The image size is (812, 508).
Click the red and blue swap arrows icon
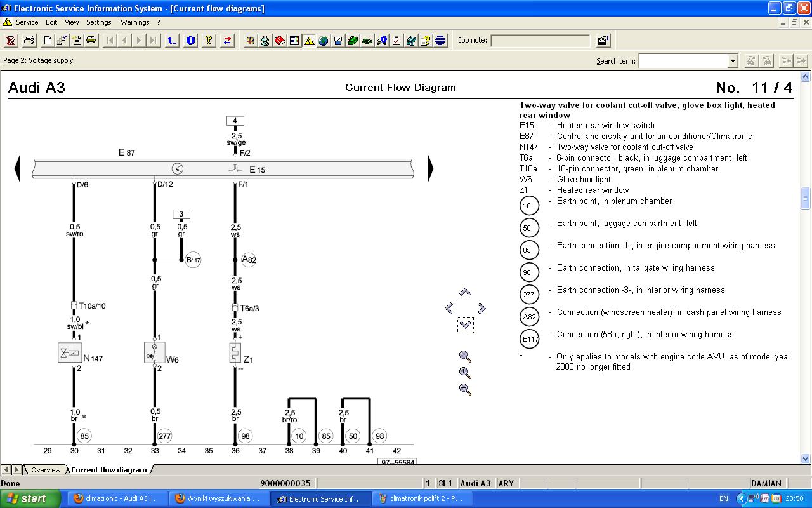click(x=227, y=41)
